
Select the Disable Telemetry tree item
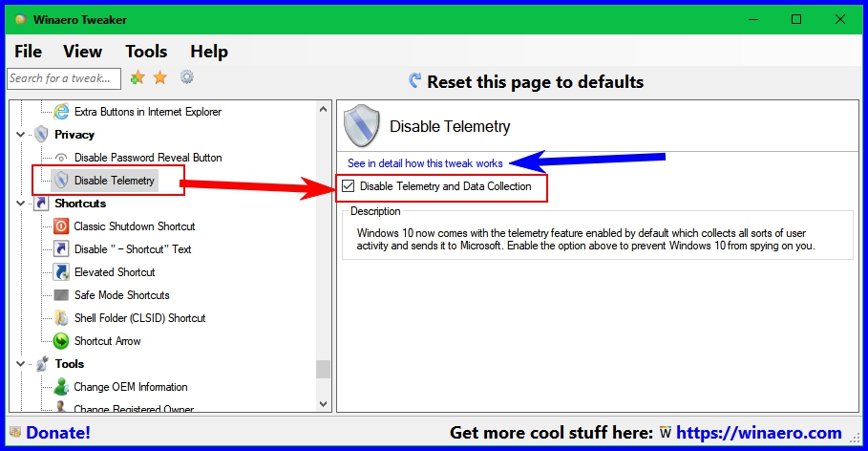click(x=115, y=181)
